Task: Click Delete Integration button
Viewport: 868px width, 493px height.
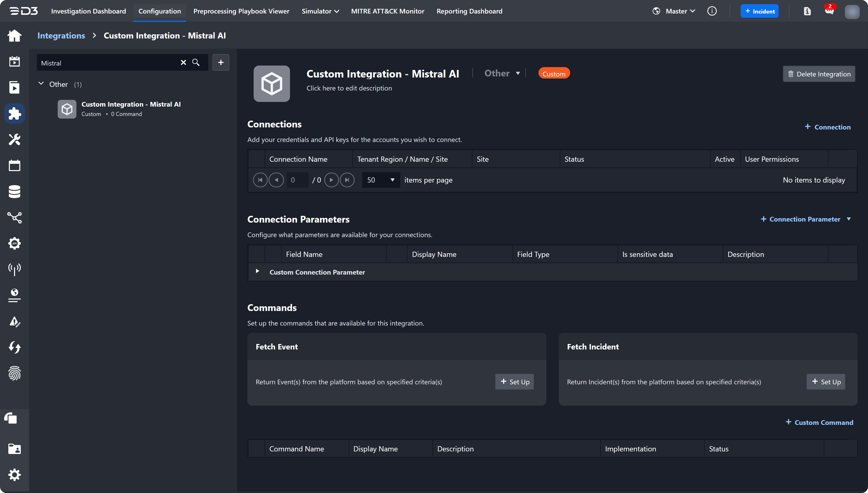Action: (819, 74)
